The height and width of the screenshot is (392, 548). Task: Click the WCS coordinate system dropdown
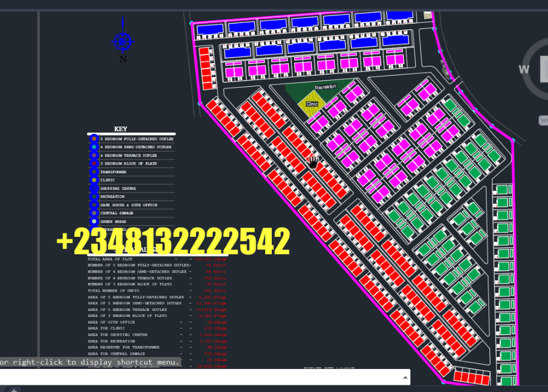tap(543, 120)
